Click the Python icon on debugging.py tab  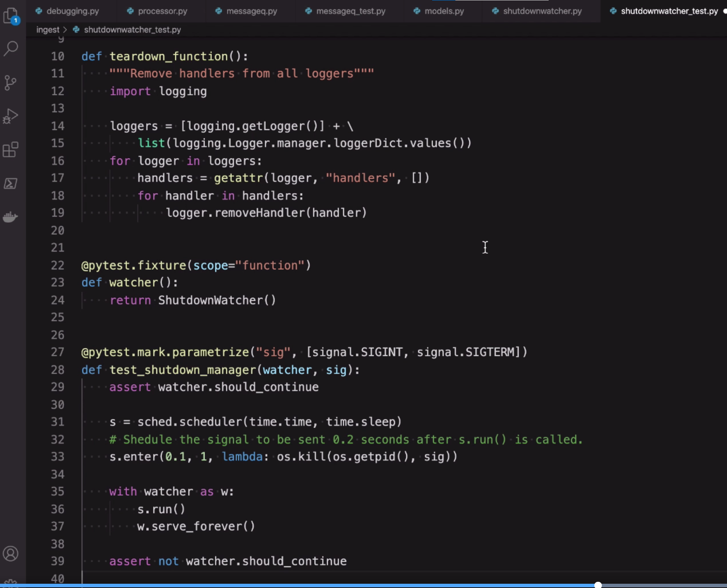[39, 11]
